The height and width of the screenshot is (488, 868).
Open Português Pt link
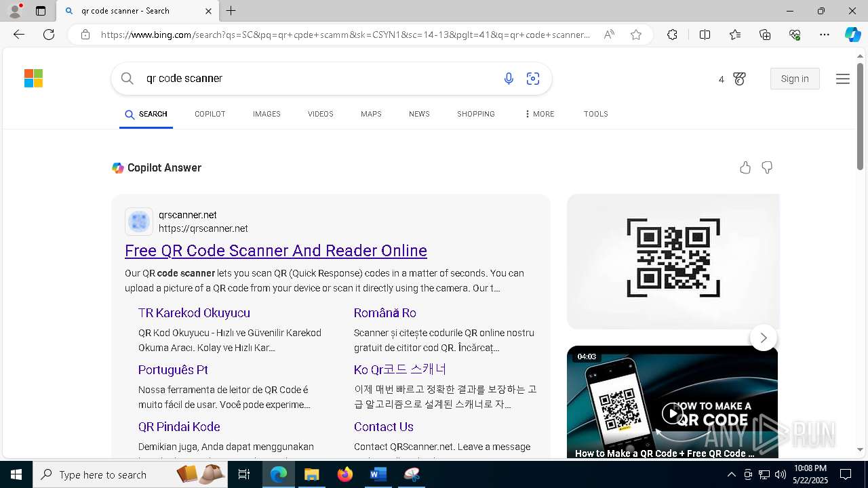pyautogui.click(x=173, y=370)
